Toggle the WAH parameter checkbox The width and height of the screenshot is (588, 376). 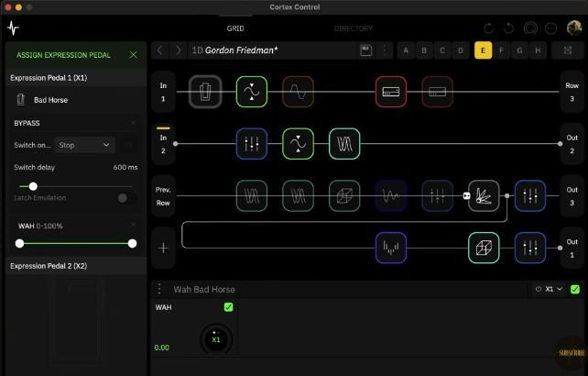click(x=228, y=307)
